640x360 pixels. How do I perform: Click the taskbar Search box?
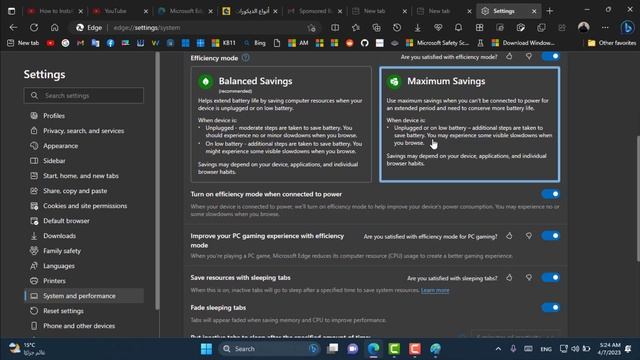269,349
